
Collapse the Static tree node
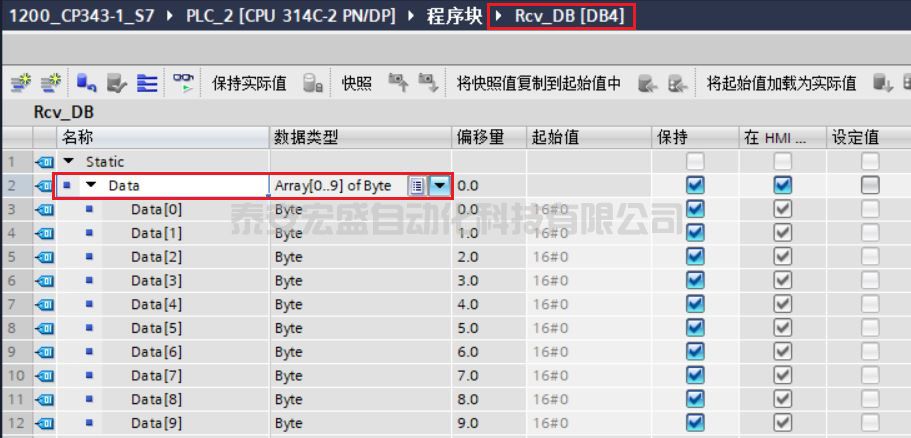pos(69,162)
